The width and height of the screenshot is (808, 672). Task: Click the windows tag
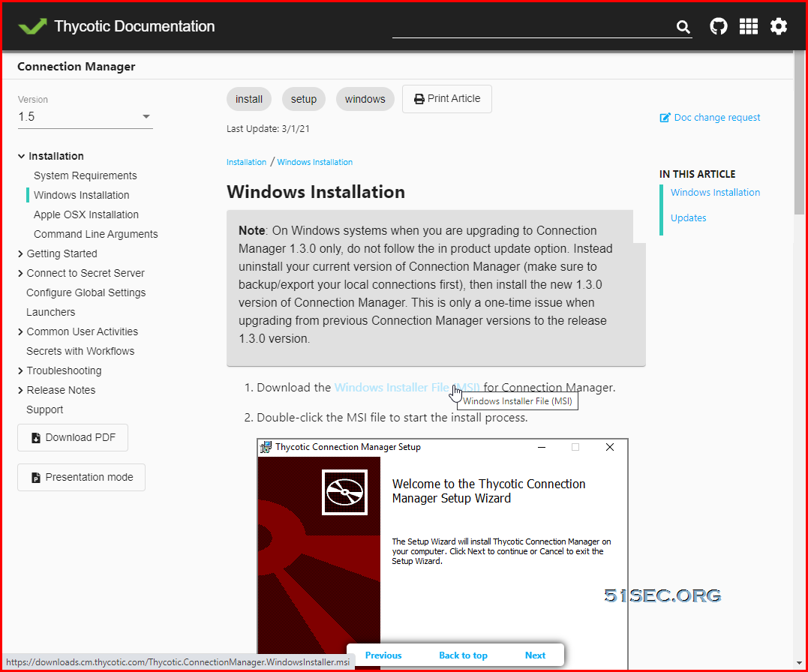click(x=365, y=99)
